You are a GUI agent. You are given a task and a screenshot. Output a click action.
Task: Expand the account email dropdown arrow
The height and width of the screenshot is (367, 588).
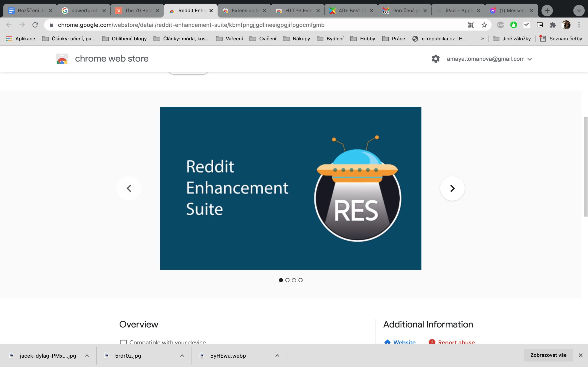[x=530, y=59]
